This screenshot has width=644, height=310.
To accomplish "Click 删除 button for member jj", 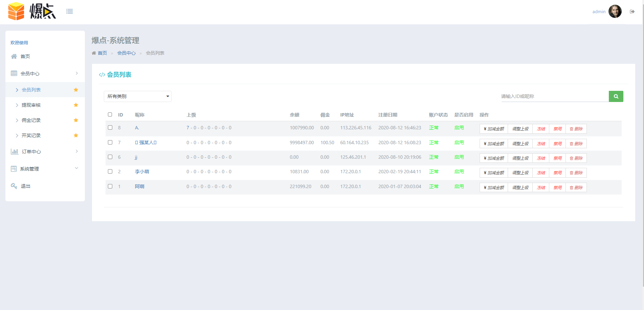I will [x=576, y=158].
